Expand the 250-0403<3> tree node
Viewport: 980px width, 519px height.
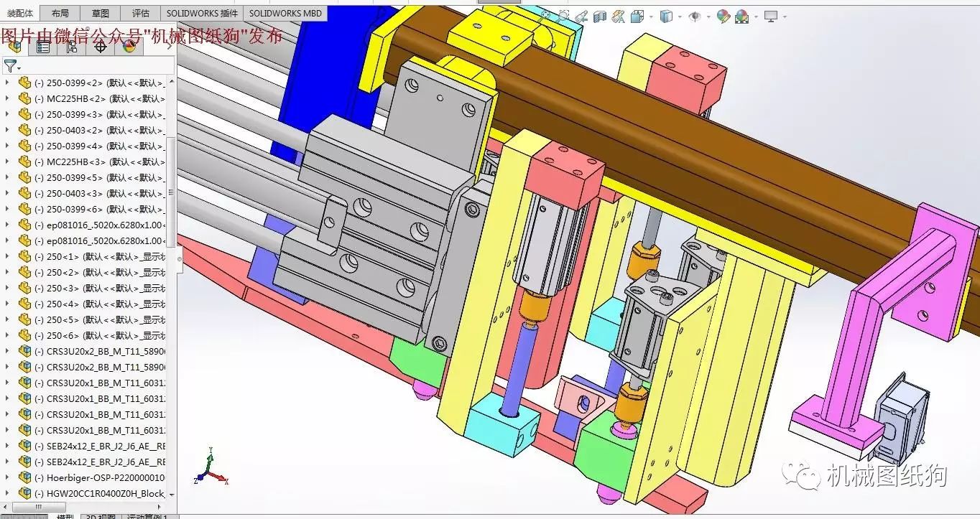coord(7,193)
